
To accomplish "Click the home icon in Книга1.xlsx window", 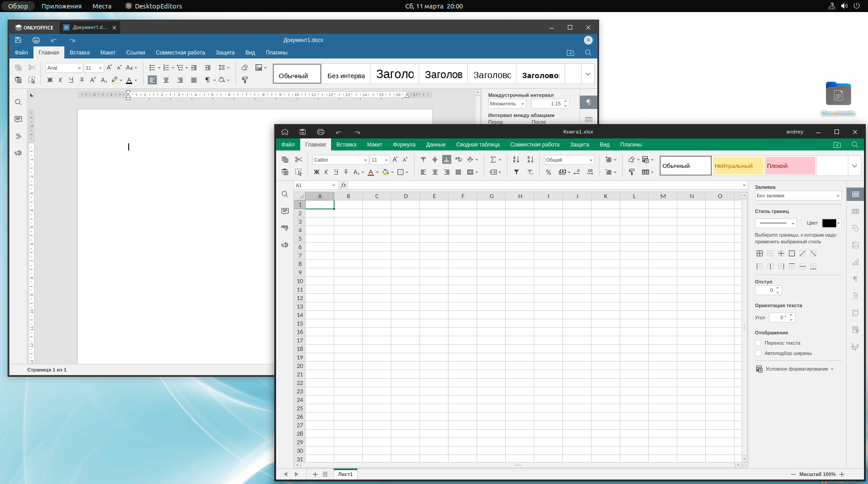I will tap(285, 132).
